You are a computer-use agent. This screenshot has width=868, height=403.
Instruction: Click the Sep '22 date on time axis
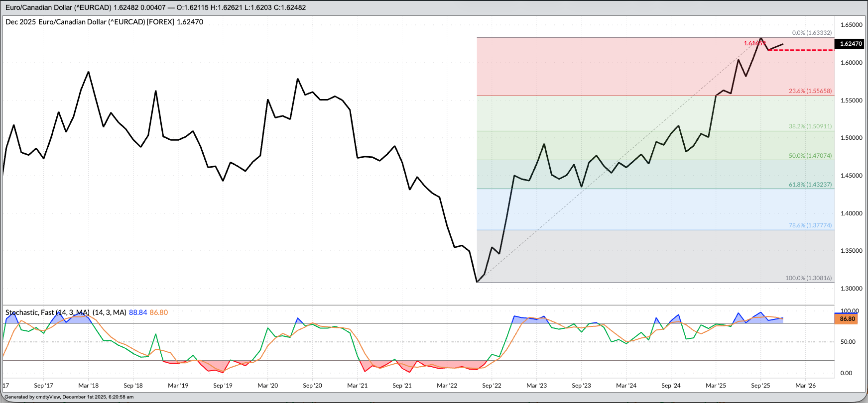pos(492,386)
